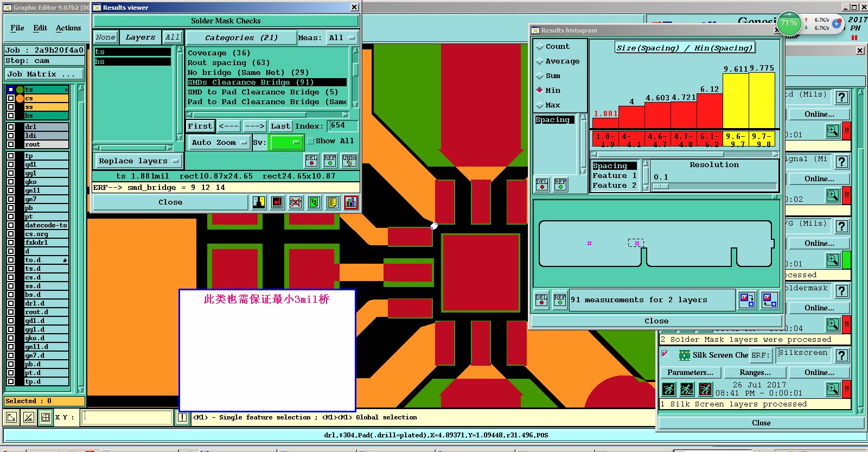Open the Meas All dropdown
The width and height of the screenshot is (868, 452).
tap(342, 37)
